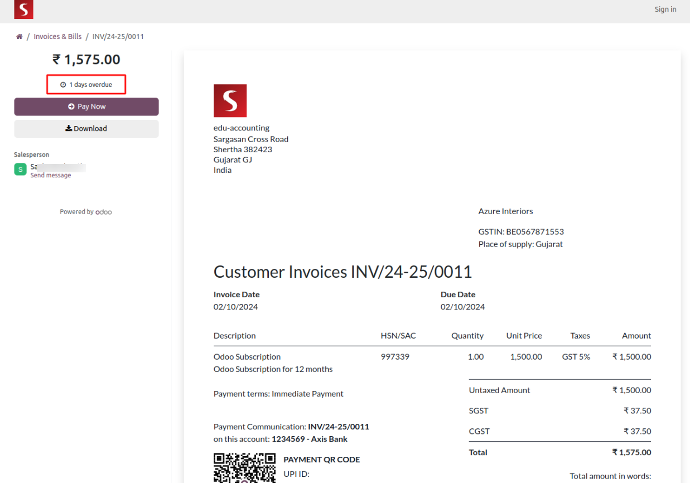
Task: Click the payment QR code image
Action: pyautogui.click(x=245, y=468)
